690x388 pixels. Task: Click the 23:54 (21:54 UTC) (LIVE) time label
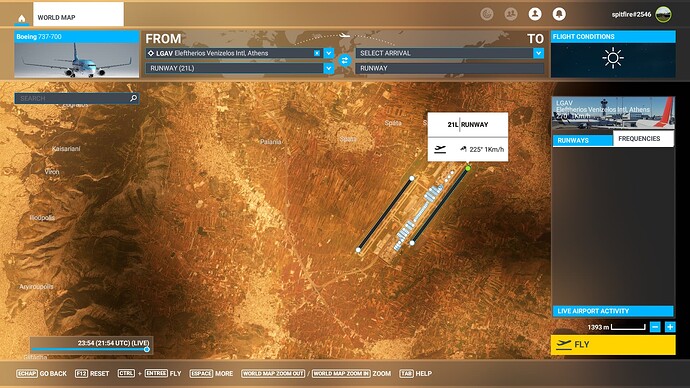click(114, 343)
